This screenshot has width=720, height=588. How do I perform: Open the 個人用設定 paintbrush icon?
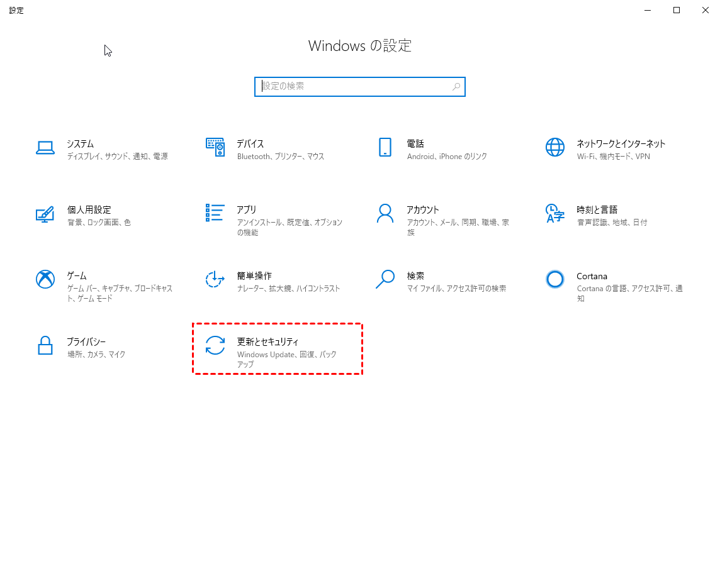point(45,214)
